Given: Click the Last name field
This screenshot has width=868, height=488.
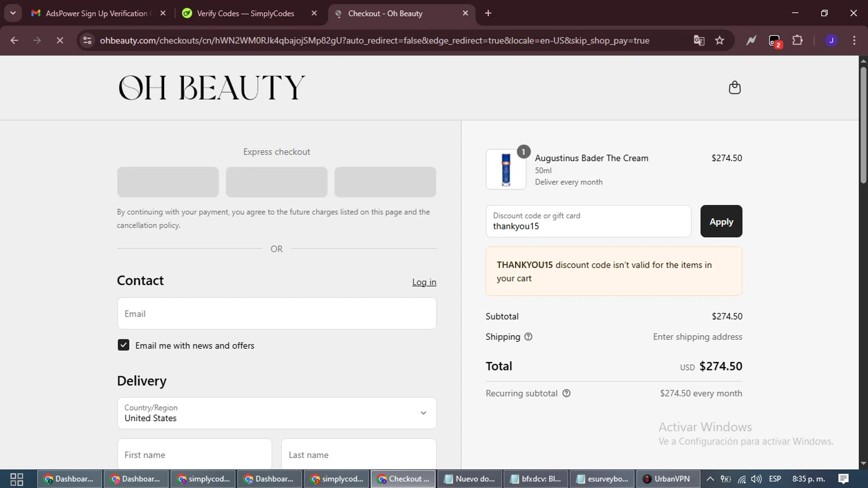Looking at the screenshot, I should point(359,454).
